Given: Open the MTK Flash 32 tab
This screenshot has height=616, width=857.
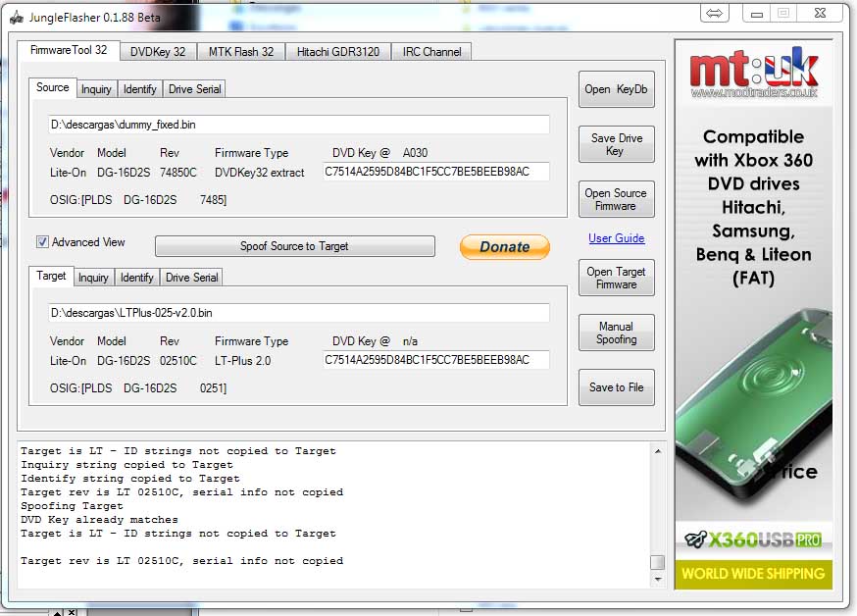Looking at the screenshot, I should pyautogui.click(x=241, y=52).
